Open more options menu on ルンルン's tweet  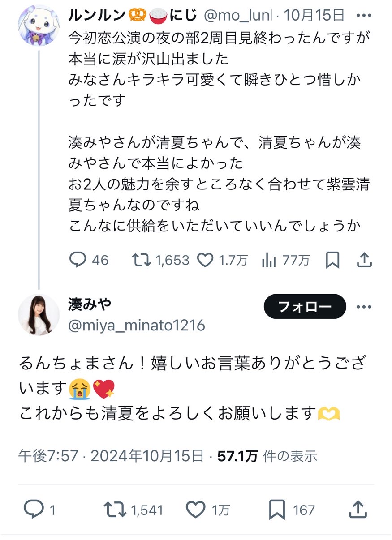(363, 16)
